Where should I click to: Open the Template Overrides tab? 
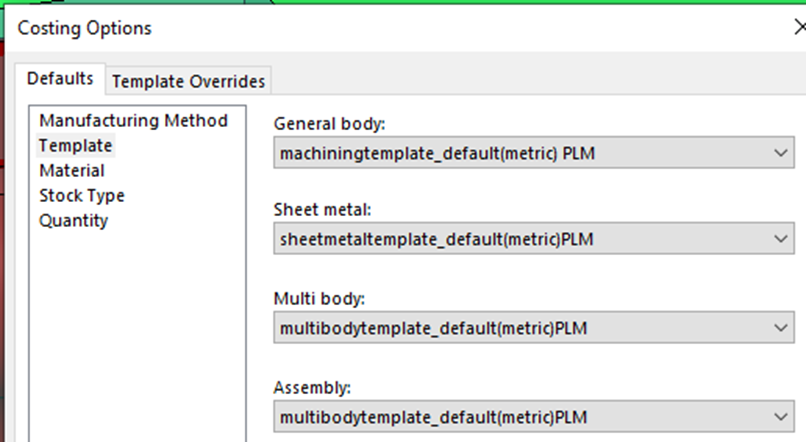[188, 81]
